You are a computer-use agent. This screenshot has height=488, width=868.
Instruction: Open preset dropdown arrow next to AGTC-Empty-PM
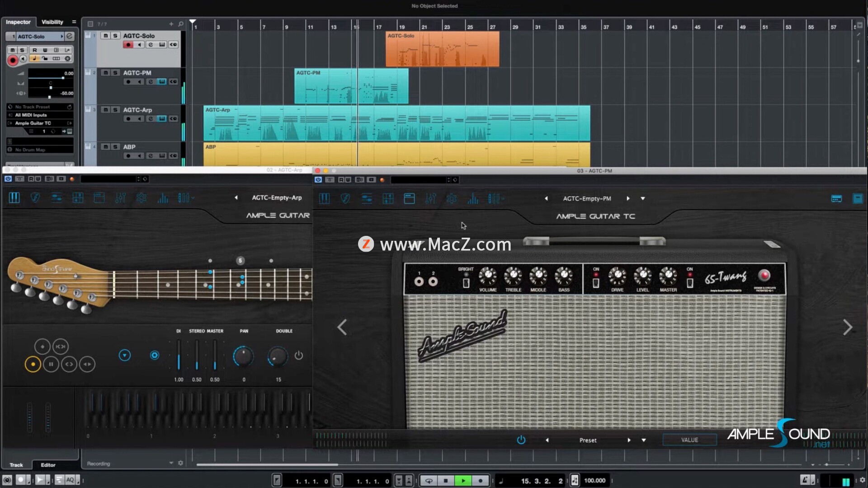point(643,198)
